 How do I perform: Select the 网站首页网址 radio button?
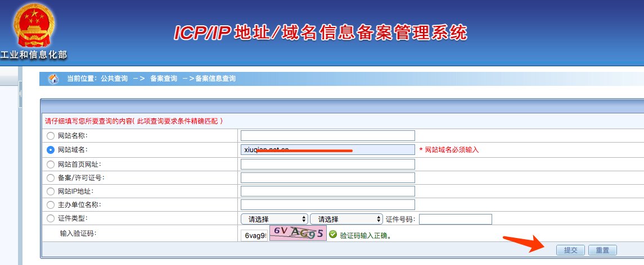[x=51, y=165]
